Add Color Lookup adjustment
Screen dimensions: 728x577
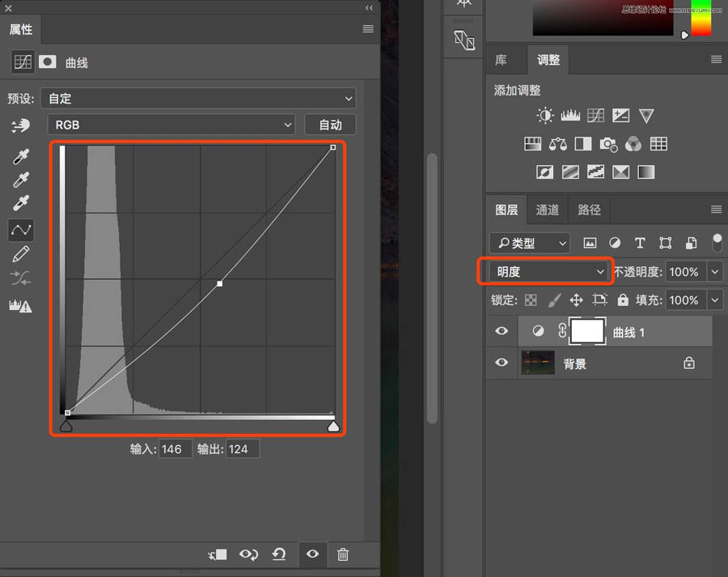[x=658, y=144]
